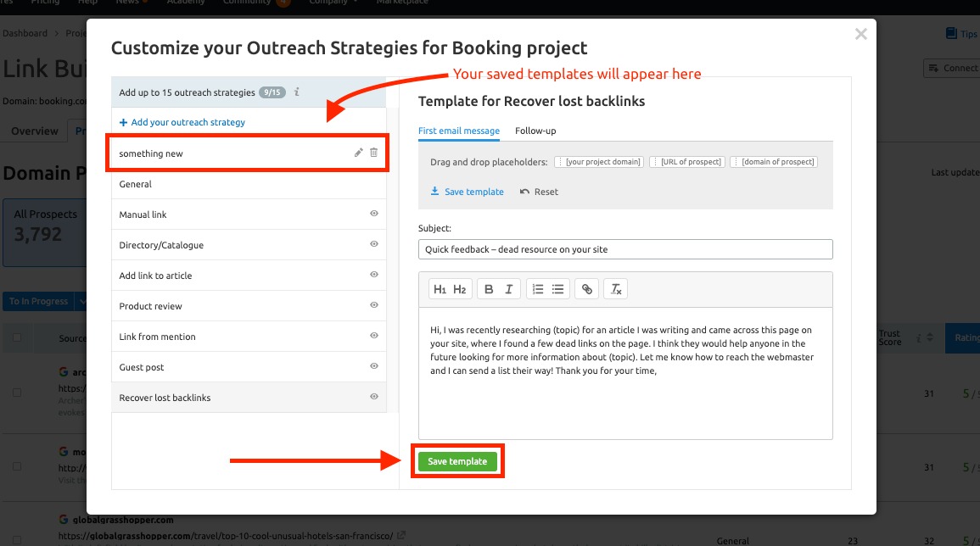Delete the 'something new' strategy with trash icon
980x546 pixels.
[x=373, y=153]
